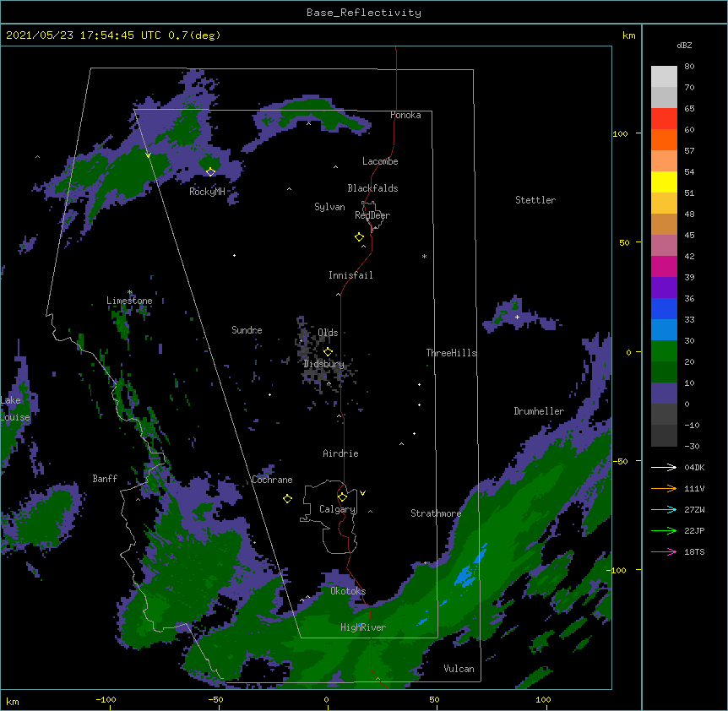Click the RedDeer city label
This screenshot has width=728, height=711.
[372, 215]
